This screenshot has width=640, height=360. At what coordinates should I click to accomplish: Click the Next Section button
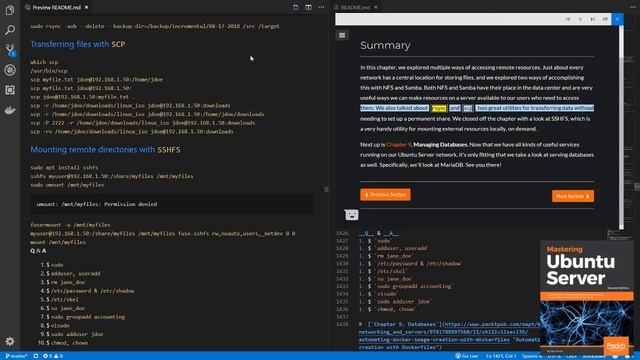point(573,196)
